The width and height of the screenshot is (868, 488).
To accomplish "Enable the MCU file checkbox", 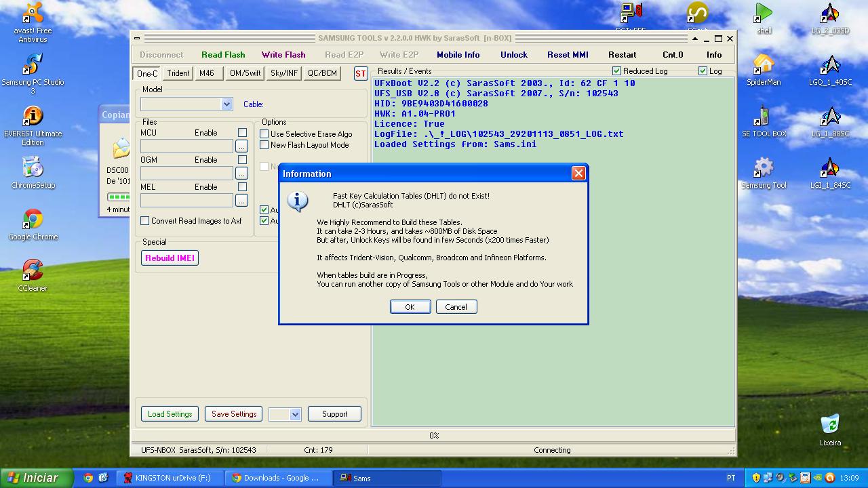I will 242,133.
